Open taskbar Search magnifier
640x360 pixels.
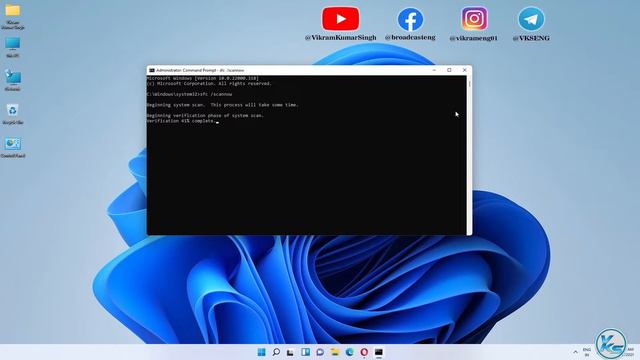(x=276, y=352)
